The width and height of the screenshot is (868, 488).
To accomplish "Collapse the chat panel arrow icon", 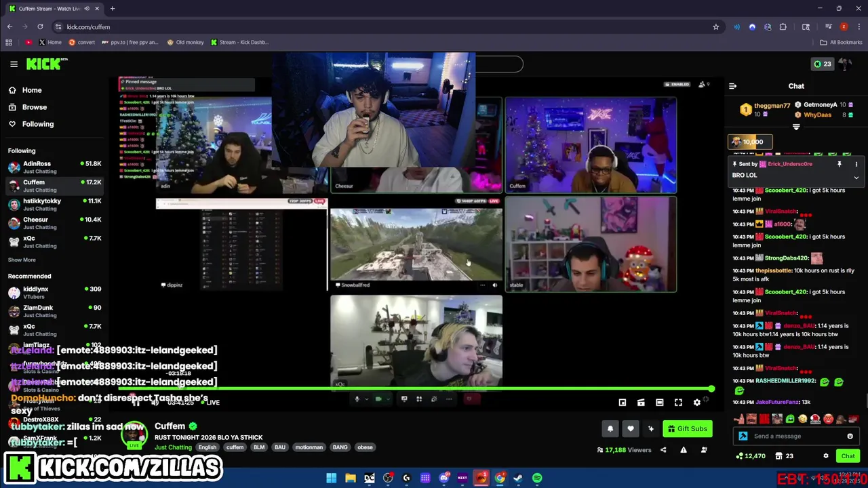I will 732,86.
